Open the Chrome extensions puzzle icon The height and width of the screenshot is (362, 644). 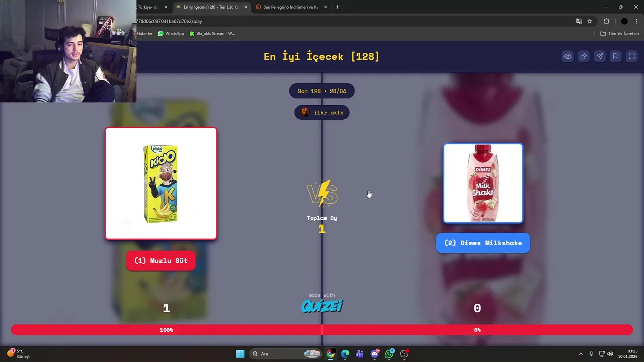pyautogui.click(x=606, y=21)
